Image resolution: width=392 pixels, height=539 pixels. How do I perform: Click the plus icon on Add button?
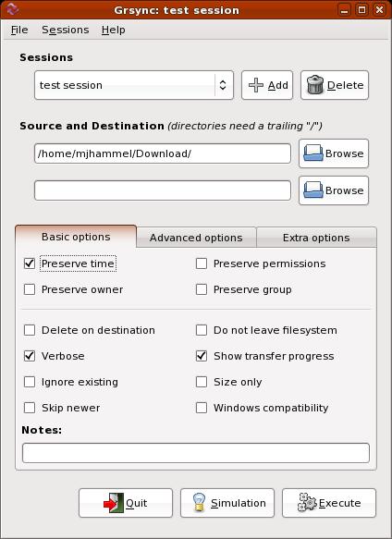pyautogui.click(x=256, y=85)
